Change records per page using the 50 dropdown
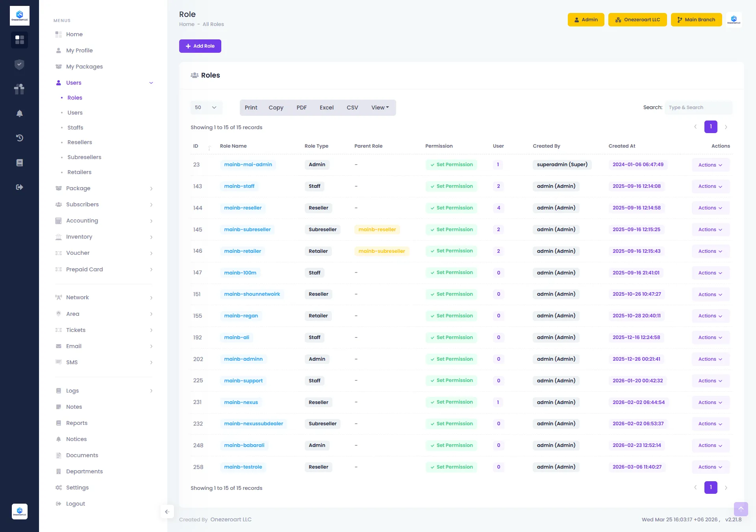This screenshot has width=756, height=532. click(206, 107)
